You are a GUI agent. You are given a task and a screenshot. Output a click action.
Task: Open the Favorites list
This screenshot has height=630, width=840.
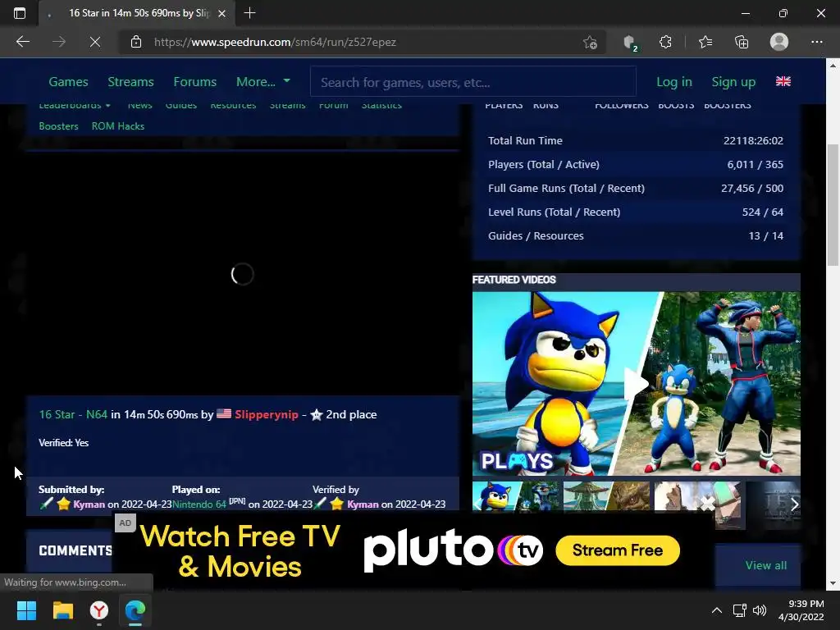[705, 42]
